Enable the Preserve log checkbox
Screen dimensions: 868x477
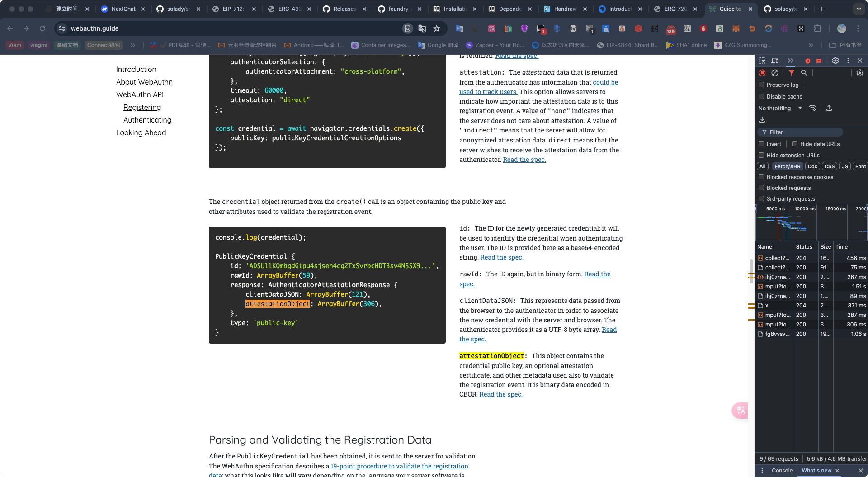tap(761, 85)
